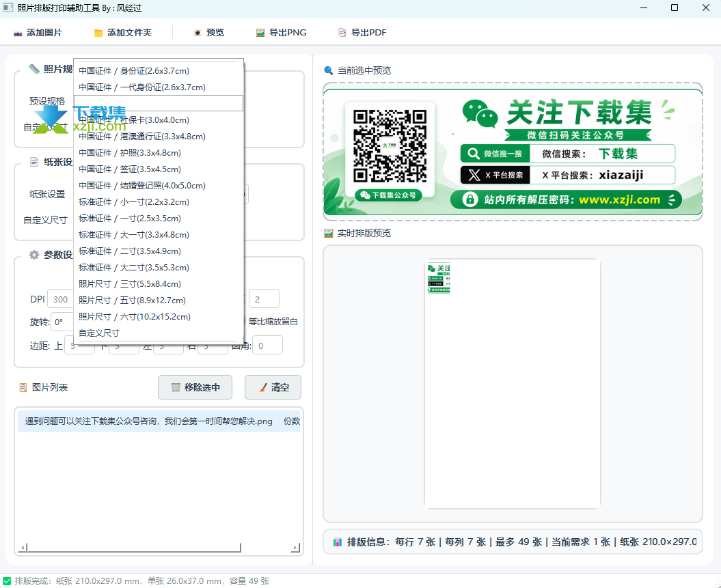Click the clipboard icon beside 图片列表
The width and height of the screenshot is (721, 588).
[x=23, y=388]
